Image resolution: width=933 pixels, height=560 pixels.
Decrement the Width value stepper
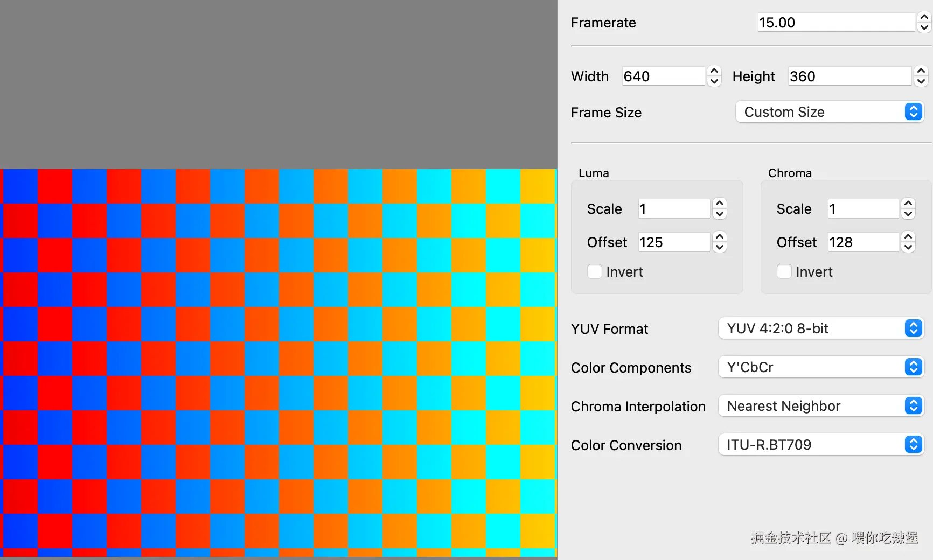pos(714,82)
